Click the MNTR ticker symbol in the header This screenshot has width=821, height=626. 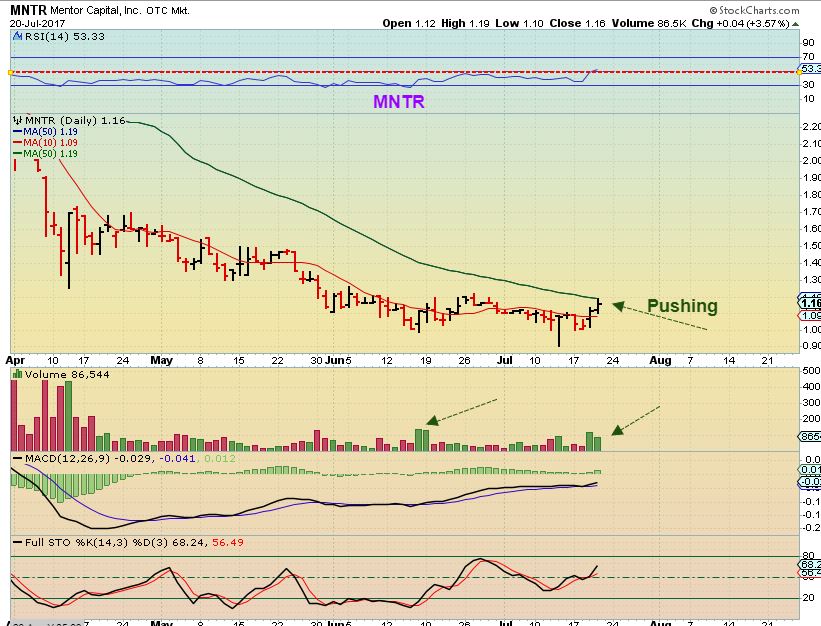[x=28, y=10]
